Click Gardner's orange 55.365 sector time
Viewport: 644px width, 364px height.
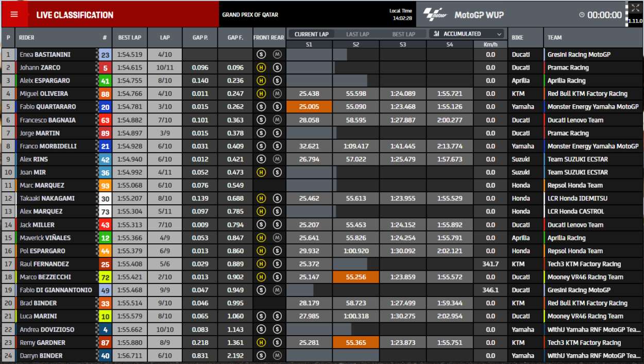356,342
